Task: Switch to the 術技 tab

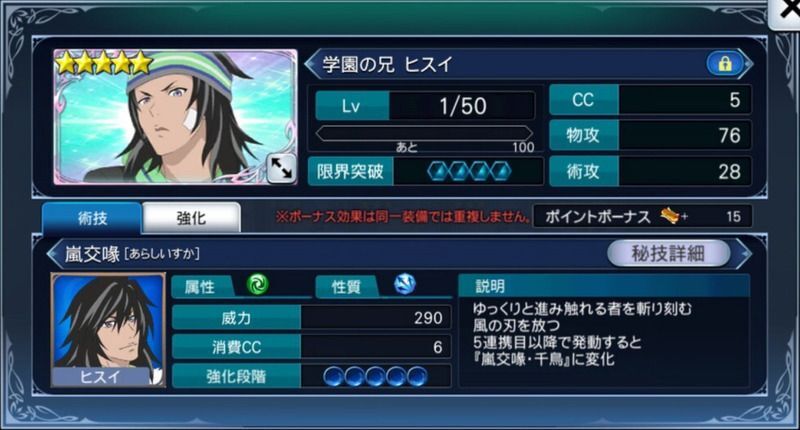Action: (x=92, y=218)
